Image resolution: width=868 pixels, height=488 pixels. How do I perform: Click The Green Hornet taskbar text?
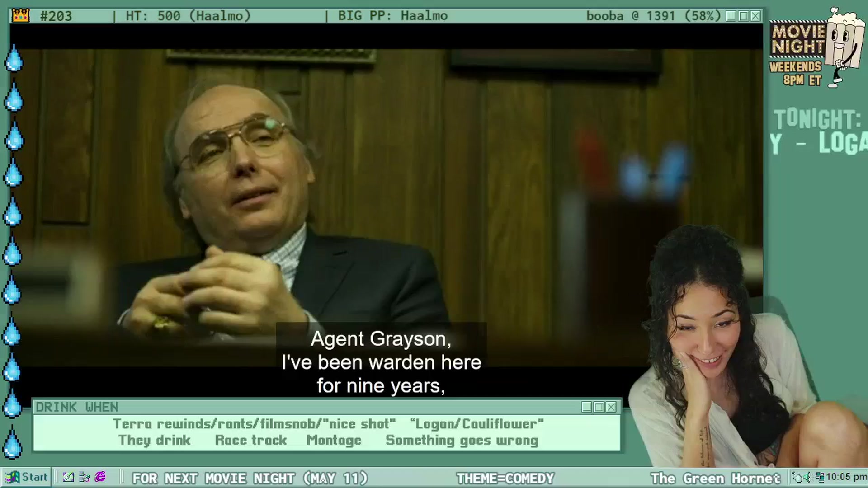(x=716, y=478)
